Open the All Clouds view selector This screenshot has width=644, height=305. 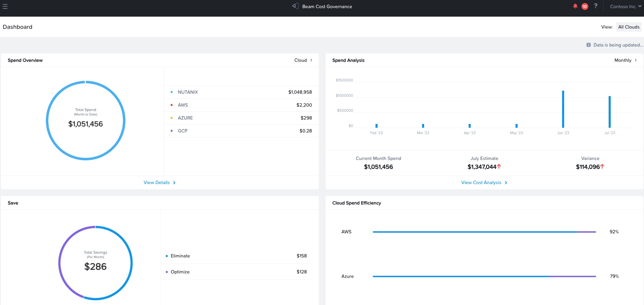[x=628, y=27]
